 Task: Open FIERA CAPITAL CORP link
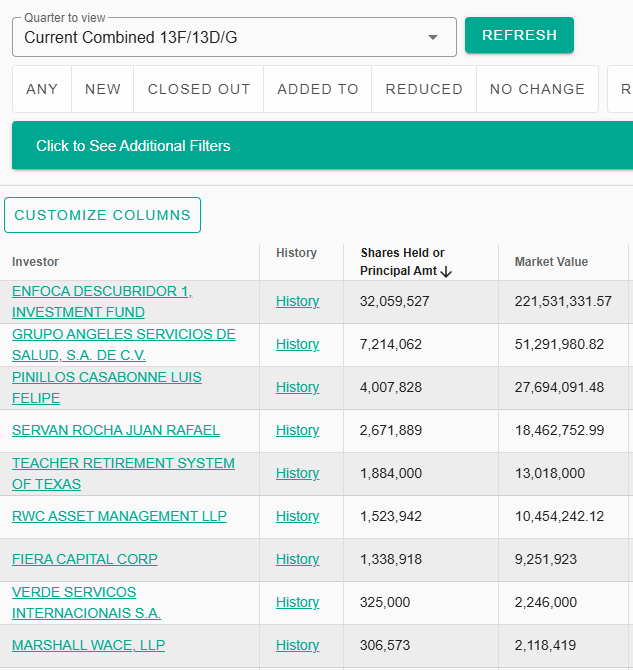point(85,559)
